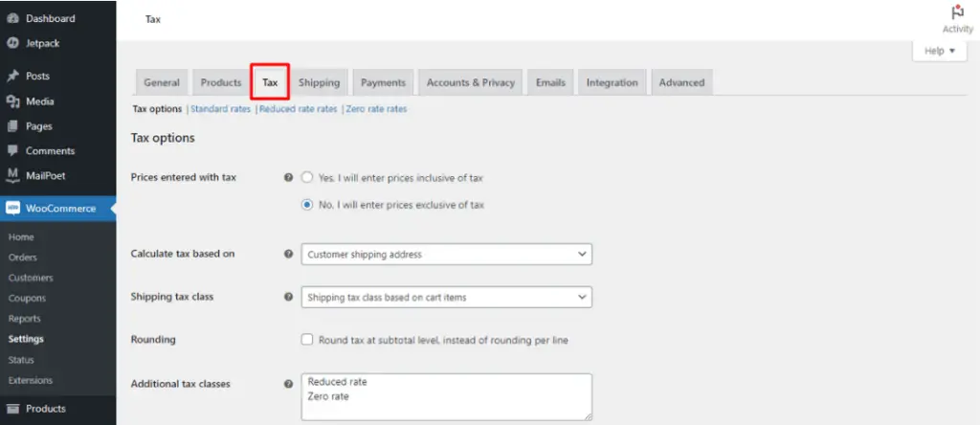Click the MailPoet menu label

click(46, 176)
